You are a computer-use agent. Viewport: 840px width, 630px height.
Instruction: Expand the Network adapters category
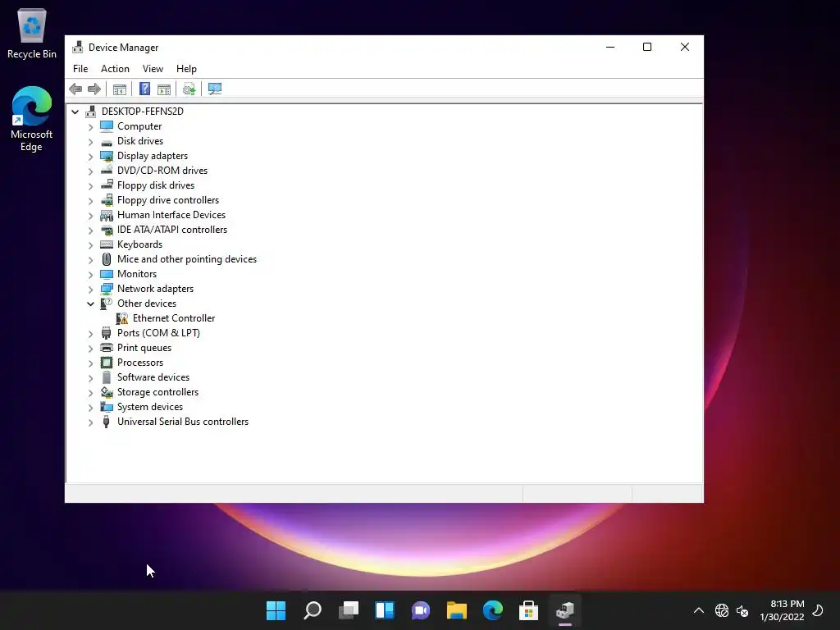pos(90,290)
